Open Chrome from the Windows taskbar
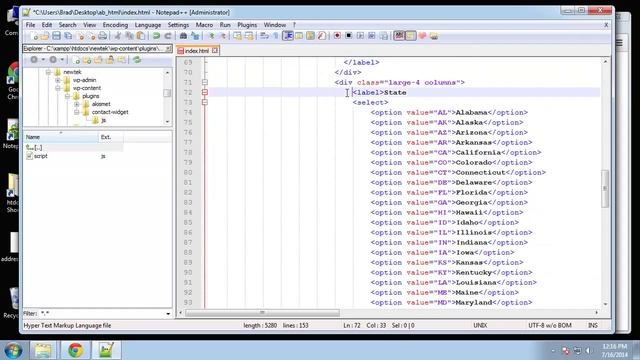This screenshot has width=640, height=360. (x=76, y=350)
